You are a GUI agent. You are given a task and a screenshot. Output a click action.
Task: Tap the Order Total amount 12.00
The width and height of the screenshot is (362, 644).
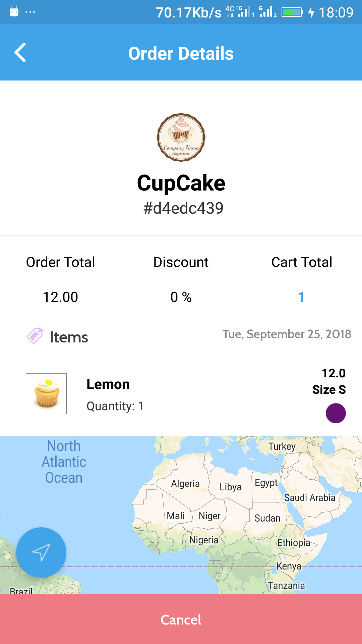[61, 297]
